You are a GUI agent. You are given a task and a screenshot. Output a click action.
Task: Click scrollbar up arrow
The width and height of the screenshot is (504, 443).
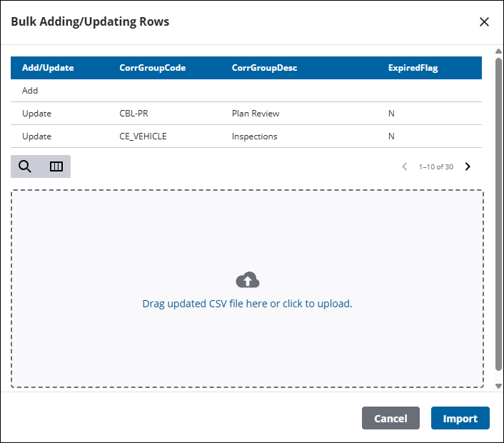tap(498, 51)
